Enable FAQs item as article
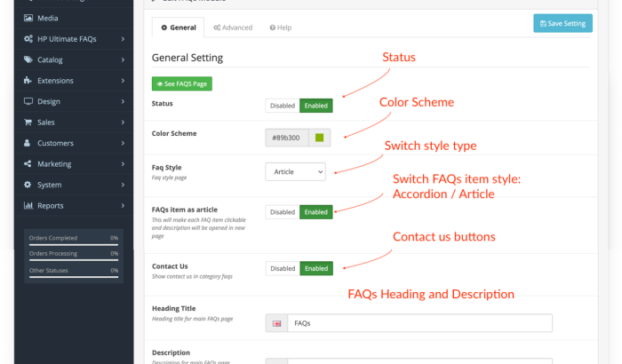 (316, 212)
